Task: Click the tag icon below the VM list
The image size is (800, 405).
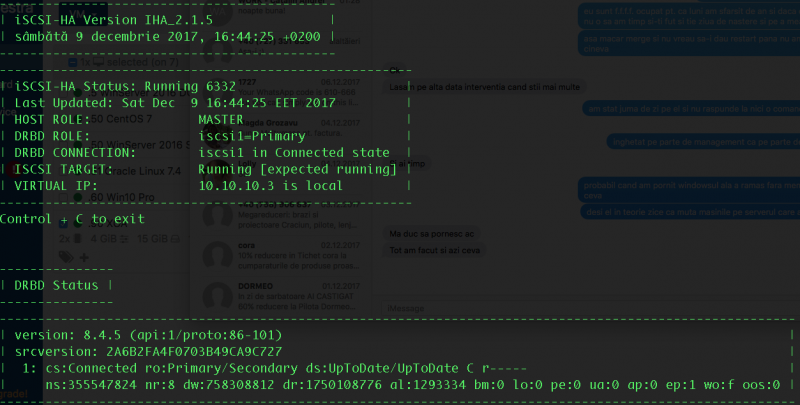Action: coord(67,256)
